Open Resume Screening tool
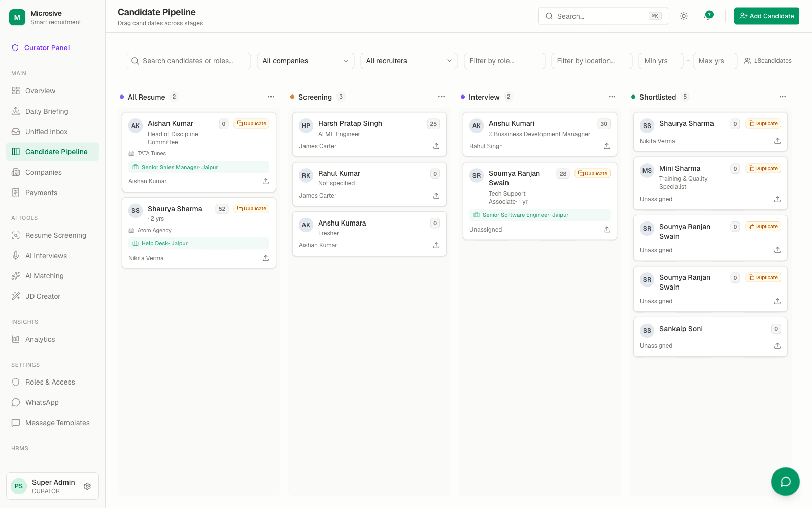 (x=53, y=235)
